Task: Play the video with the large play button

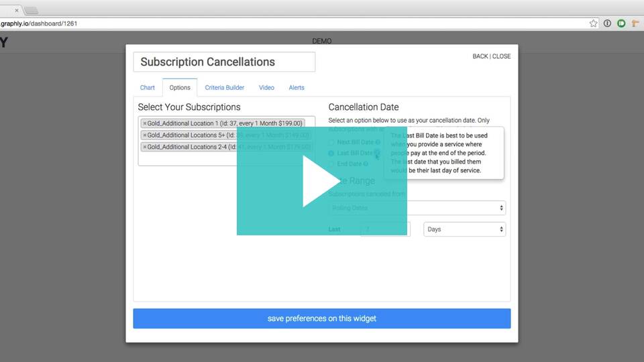Action: tap(321, 181)
